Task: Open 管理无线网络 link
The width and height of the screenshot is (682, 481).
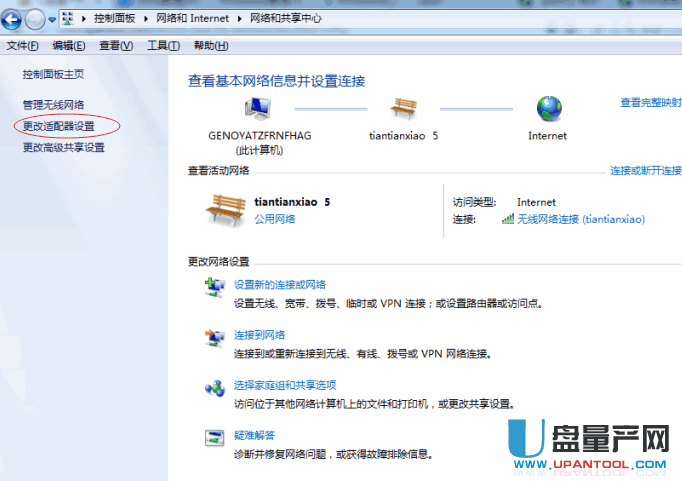Action: click(53, 105)
